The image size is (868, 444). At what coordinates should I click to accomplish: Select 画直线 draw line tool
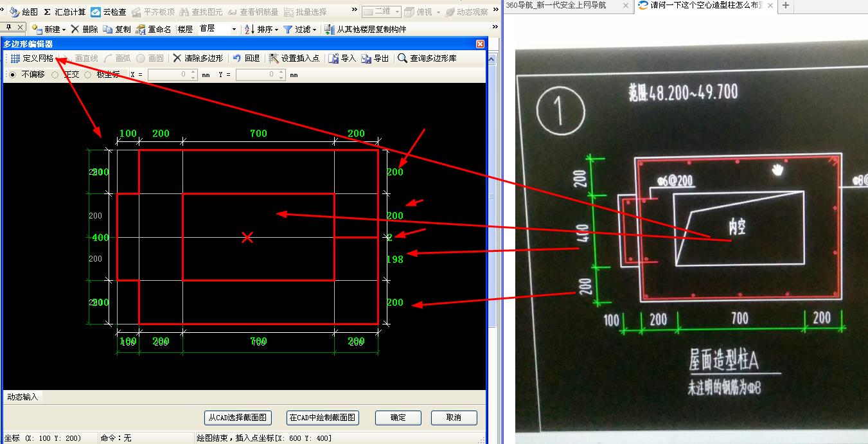tap(81, 58)
